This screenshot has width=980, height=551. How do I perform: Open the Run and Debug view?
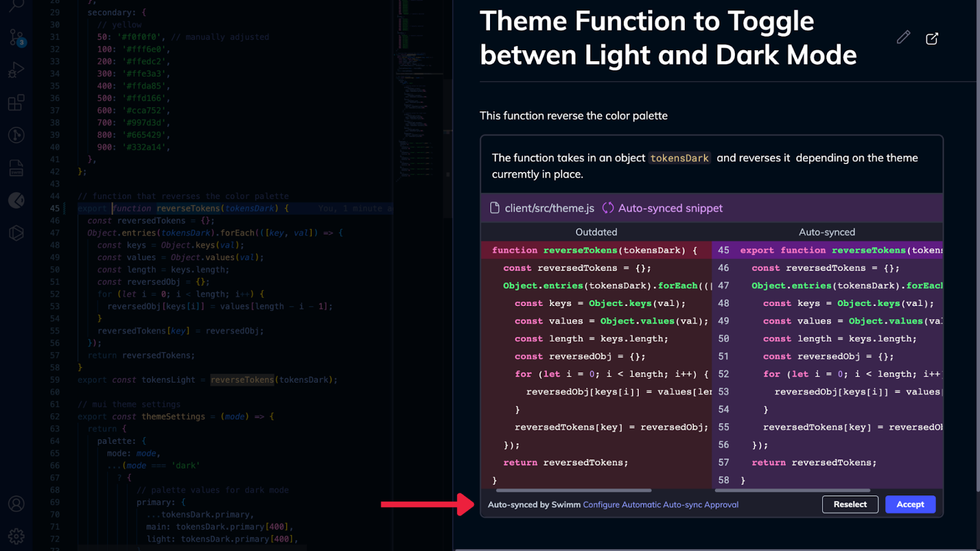17,70
